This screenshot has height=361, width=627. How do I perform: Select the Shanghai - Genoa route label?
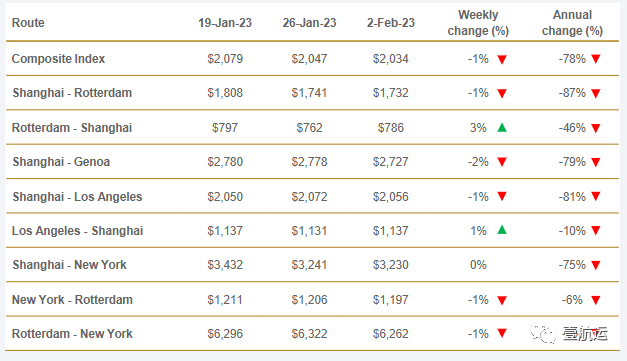click(x=61, y=162)
